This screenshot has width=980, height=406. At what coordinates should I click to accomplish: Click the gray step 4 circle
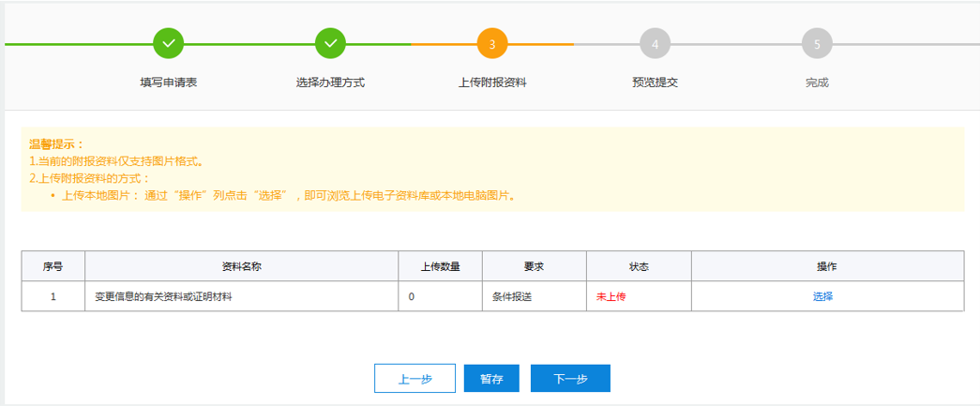tap(655, 44)
